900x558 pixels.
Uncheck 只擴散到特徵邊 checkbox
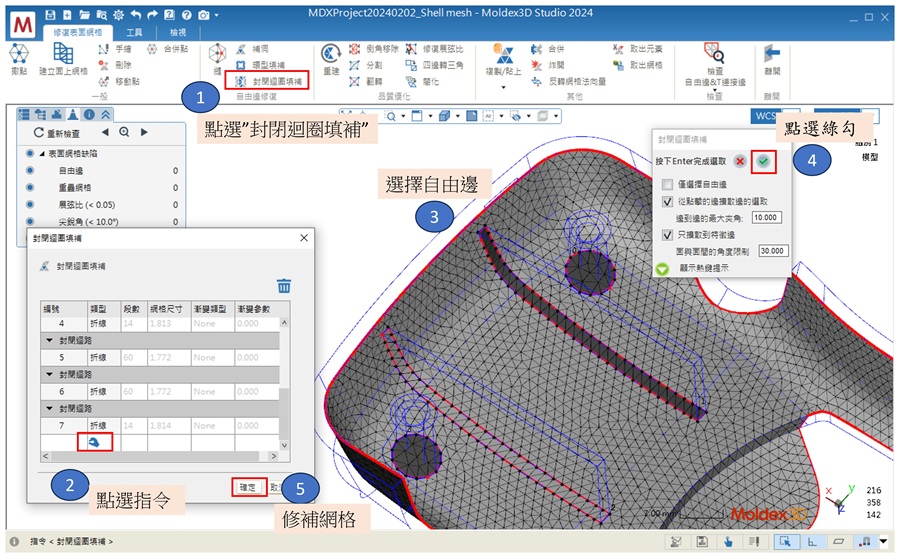667,234
